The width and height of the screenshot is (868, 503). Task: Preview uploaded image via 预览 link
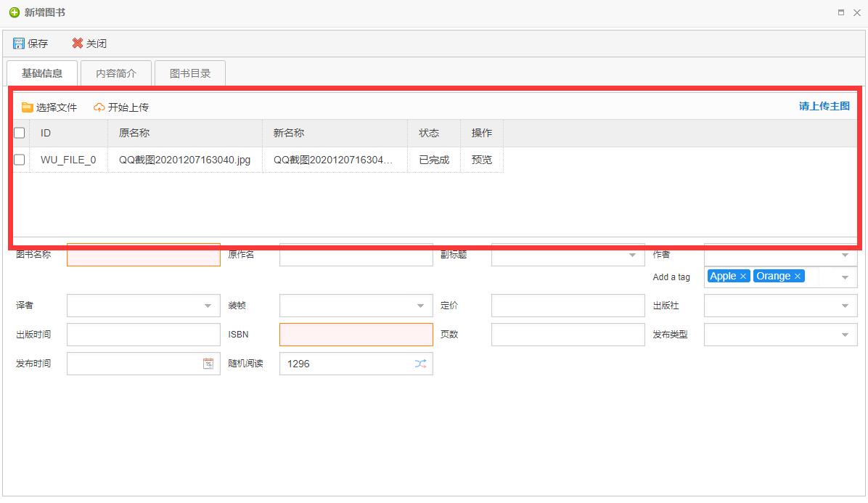click(x=481, y=160)
